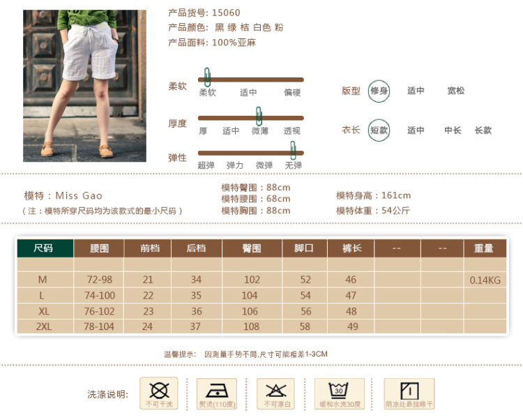Click the paperclip marker on the 弹性 bar
This screenshot has width=523, height=420.
pos(294,150)
